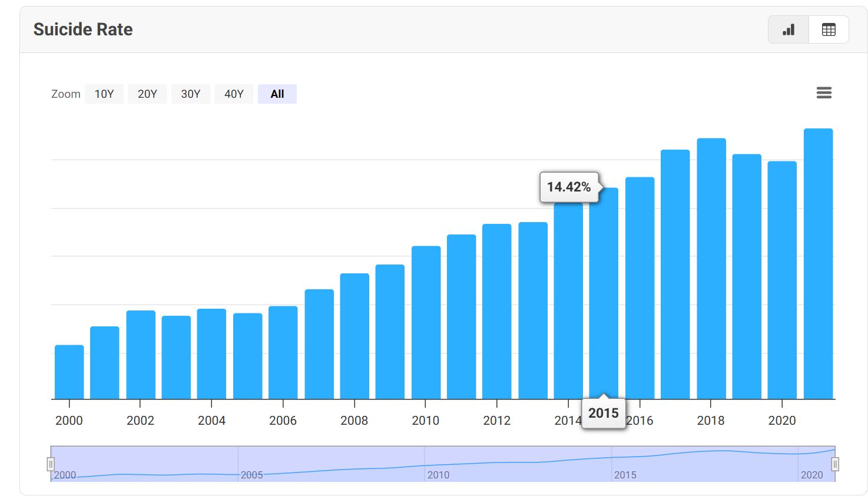
Task: Select the 30Y zoom range
Action: click(190, 94)
